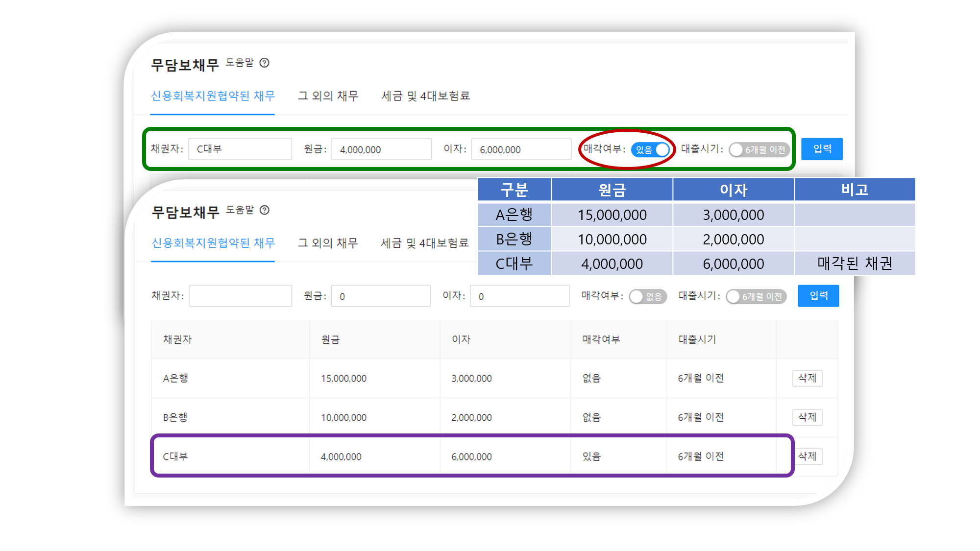980x551 pixels.
Task: Click the 15,000,000 principal in the lower list
Action: [x=343, y=379]
